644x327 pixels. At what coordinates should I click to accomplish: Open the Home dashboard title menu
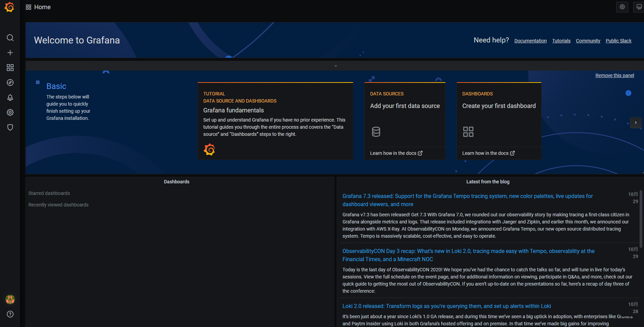[42, 7]
